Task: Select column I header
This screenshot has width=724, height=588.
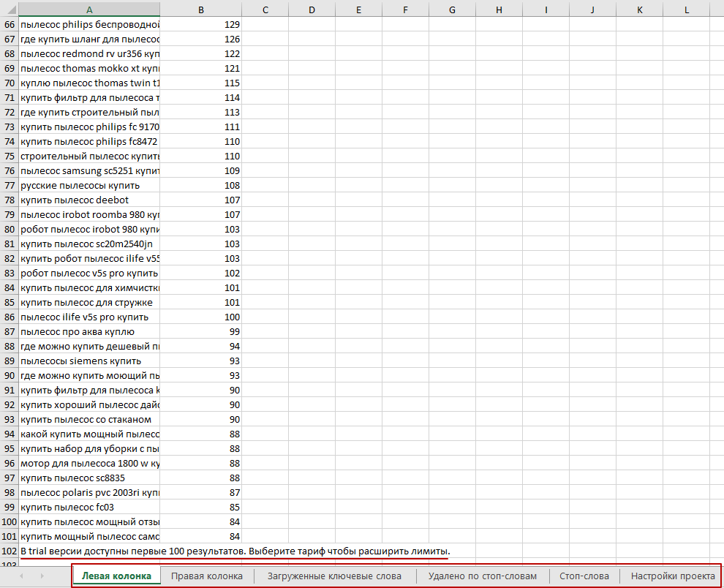Action: [546, 10]
